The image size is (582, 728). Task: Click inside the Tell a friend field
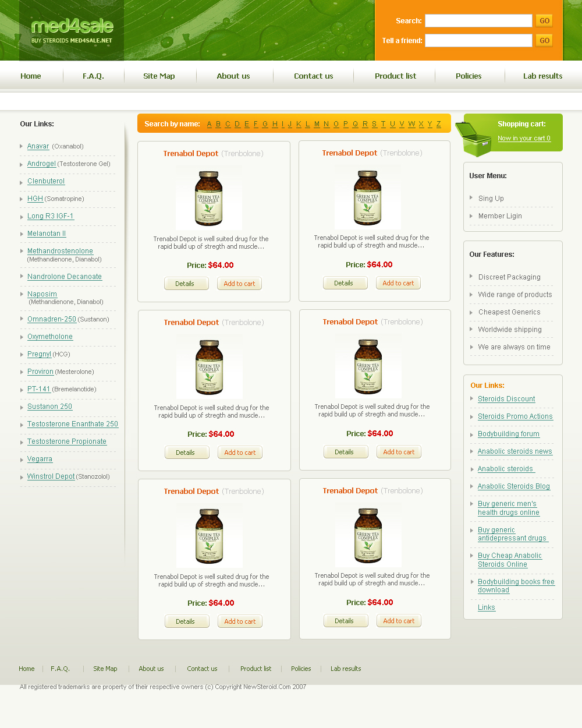tap(478, 41)
